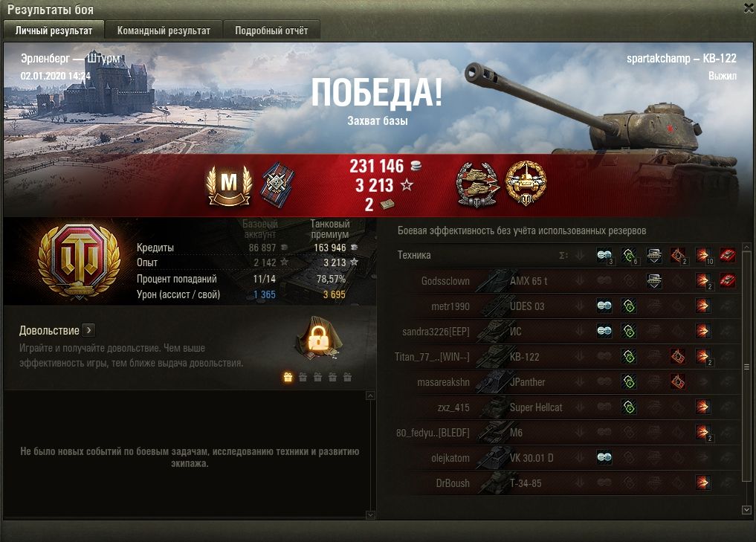Click scroll-up arrow of the events panel
The height and width of the screenshot is (542, 756).
pos(370,396)
